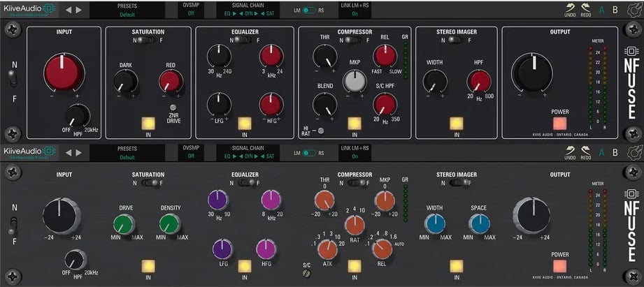The height and width of the screenshot is (287, 644).
Task: Open PRESETS Default dropdown in bottom plugin
Action: click(127, 152)
